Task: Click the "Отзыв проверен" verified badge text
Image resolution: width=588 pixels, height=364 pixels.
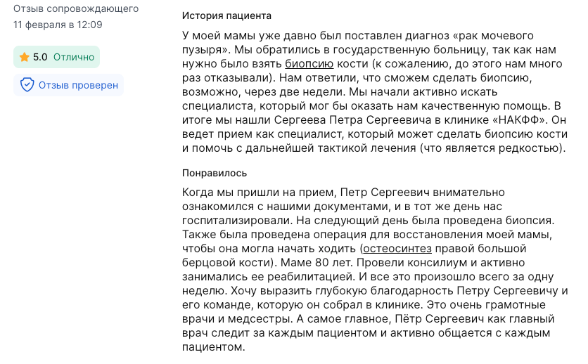Action: click(78, 85)
